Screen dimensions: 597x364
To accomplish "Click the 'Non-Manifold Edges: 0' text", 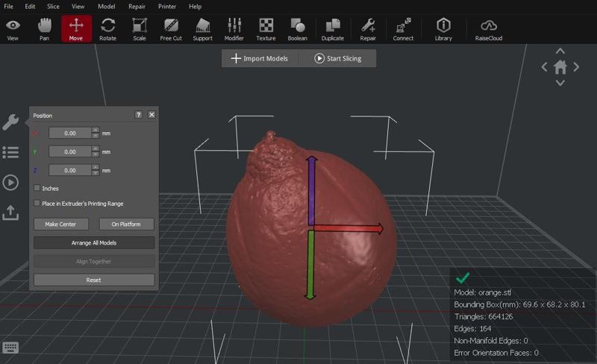I will pos(491,340).
